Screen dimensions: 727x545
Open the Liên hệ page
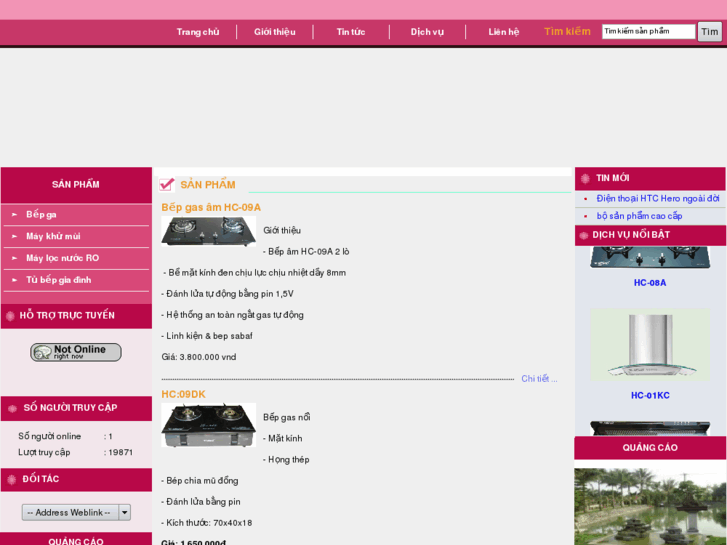pos(504,32)
